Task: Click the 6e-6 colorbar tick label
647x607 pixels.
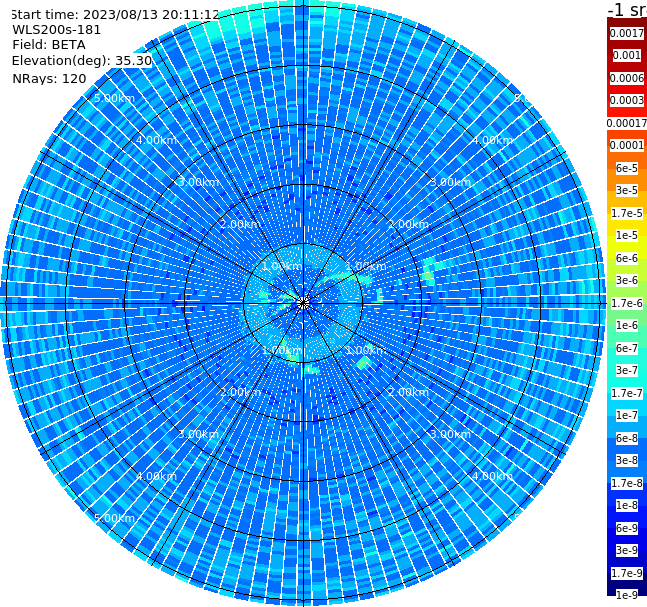Action: tap(627, 258)
